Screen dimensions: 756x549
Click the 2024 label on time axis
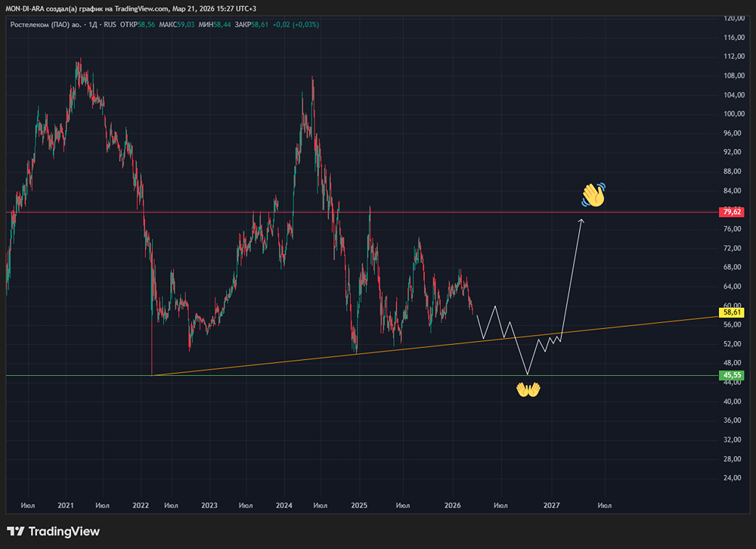tap(284, 506)
